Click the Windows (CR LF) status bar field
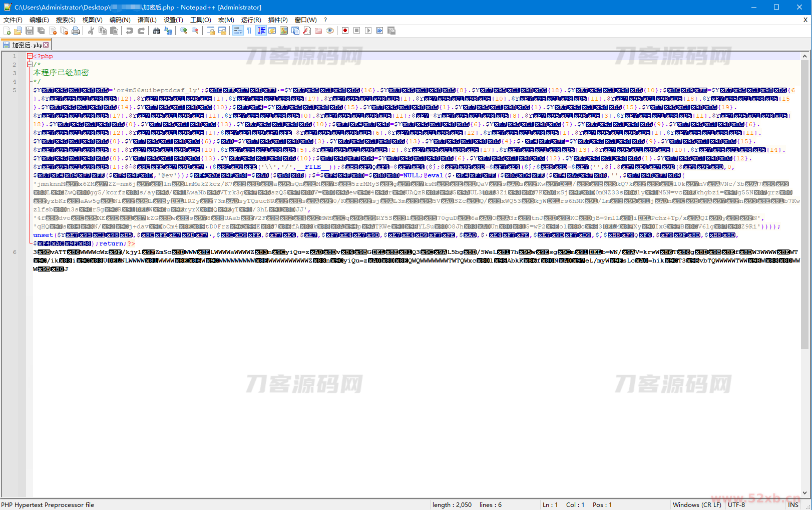Screen dimensions: 812x510 tap(696, 504)
